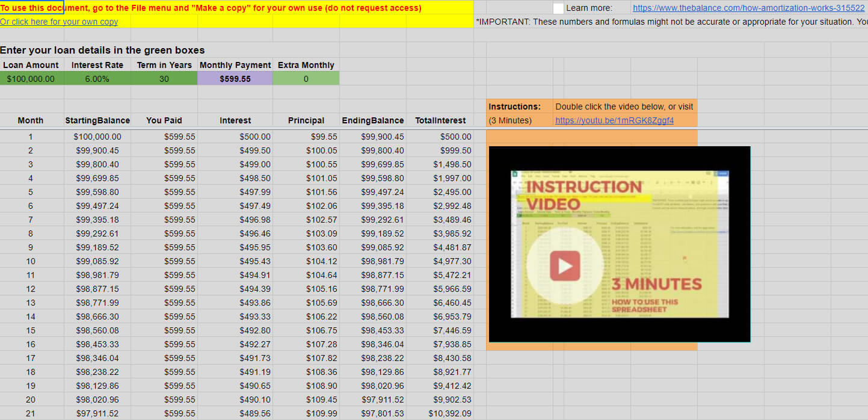Click the Month column header

point(31,120)
